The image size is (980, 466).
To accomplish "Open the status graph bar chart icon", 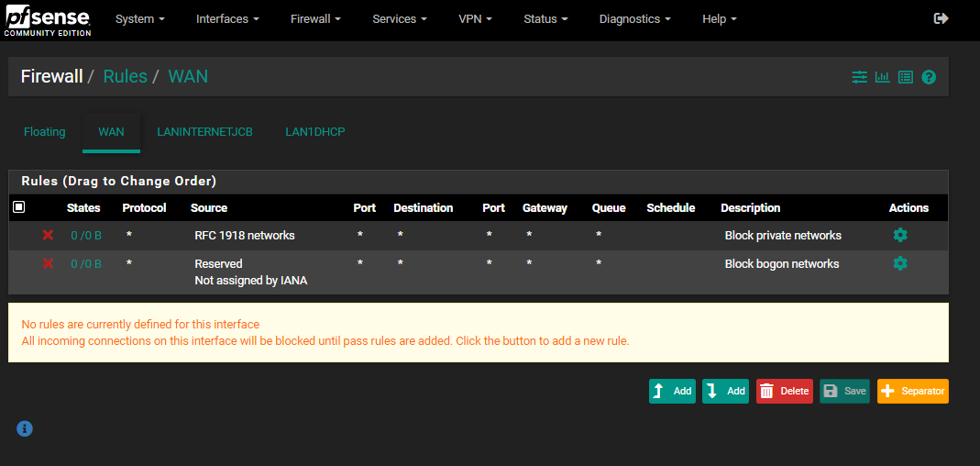I will click(883, 77).
